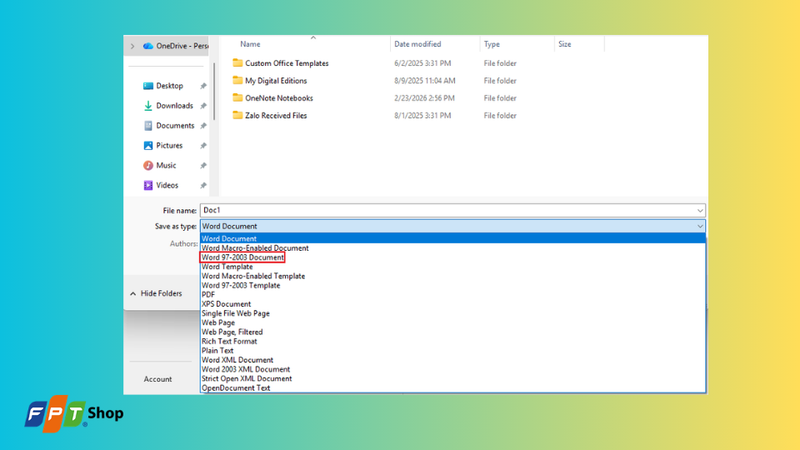Collapse the Save as type dropdown arrow
This screenshot has width=800, height=450.
pos(700,226)
